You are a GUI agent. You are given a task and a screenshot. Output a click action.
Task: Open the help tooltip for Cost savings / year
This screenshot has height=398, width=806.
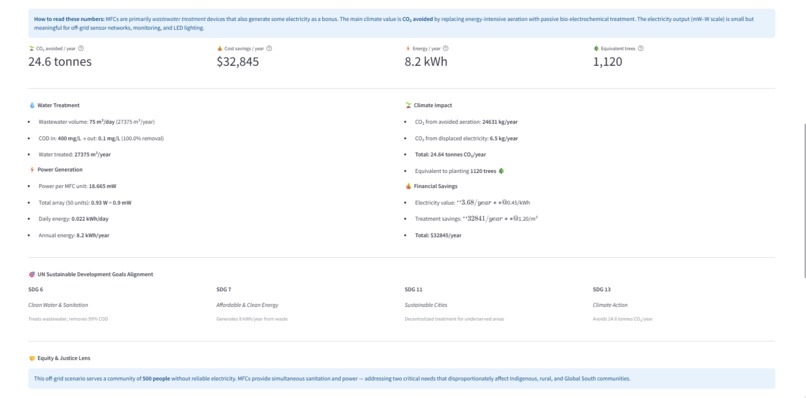coord(269,48)
